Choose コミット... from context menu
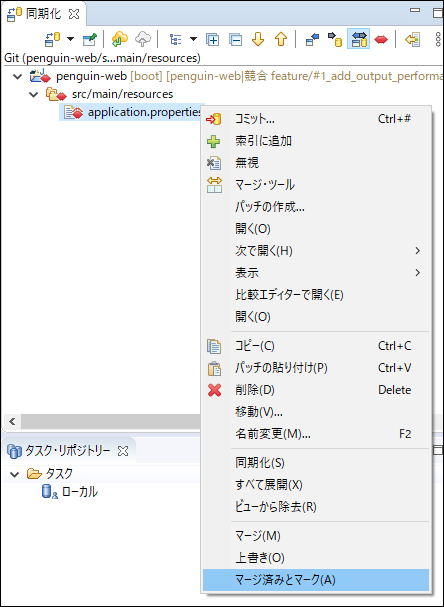The image size is (444, 607). pyautogui.click(x=315, y=119)
